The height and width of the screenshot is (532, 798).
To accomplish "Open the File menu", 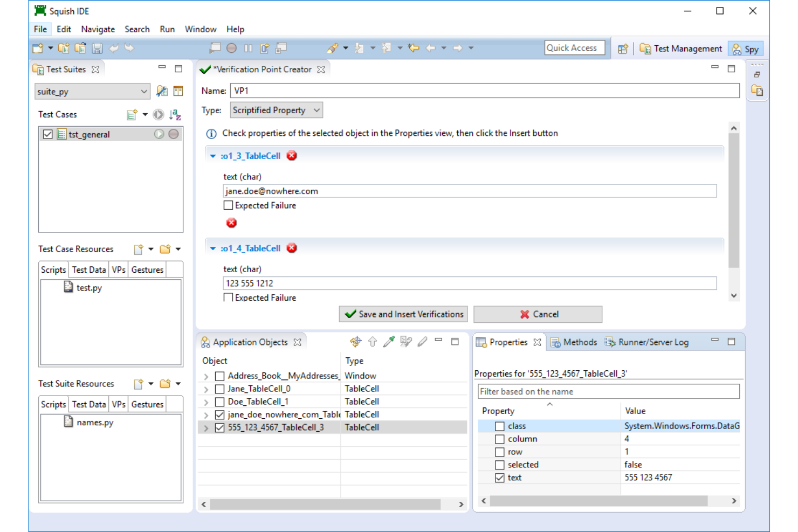I will coord(40,29).
